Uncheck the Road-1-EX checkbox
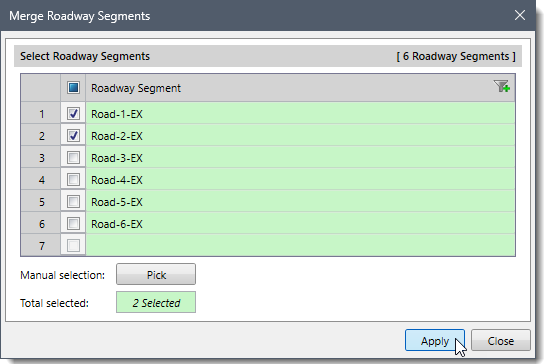The height and width of the screenshot is (364, 544). 73,113
